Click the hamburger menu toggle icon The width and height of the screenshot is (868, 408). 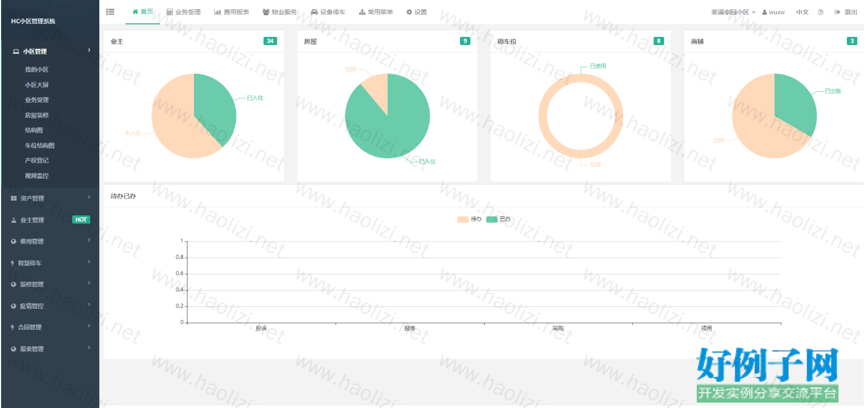(110, 12)
